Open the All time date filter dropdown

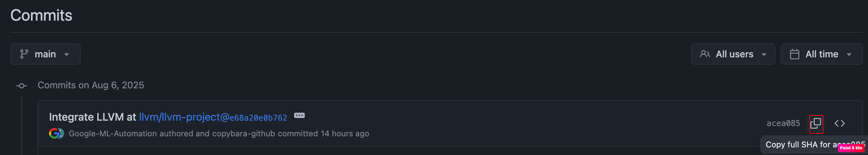click(821, 54)
